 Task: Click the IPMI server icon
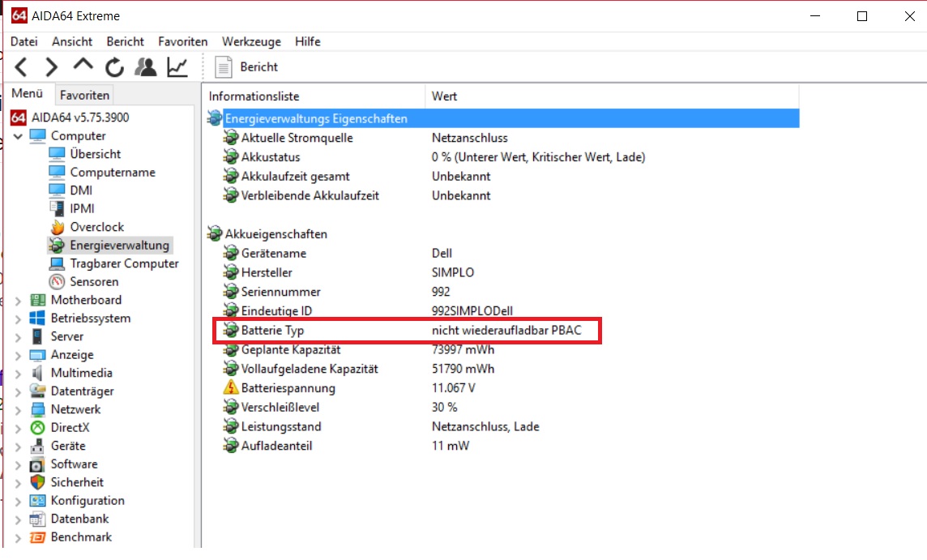click(57, 208)
